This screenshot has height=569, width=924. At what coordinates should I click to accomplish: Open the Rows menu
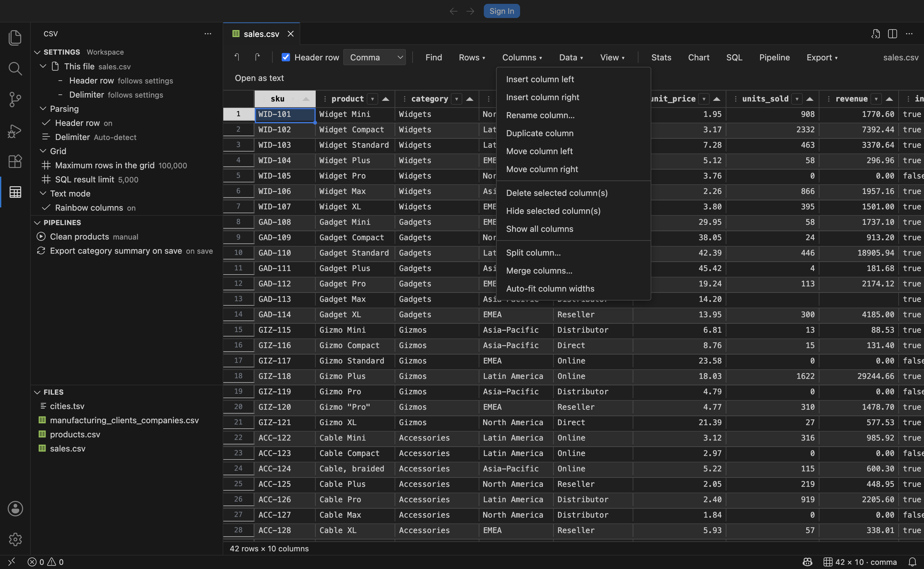472,57
